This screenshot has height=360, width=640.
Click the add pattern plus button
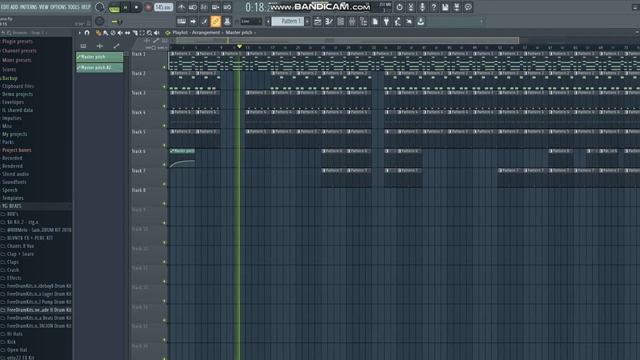pos(307,21)
